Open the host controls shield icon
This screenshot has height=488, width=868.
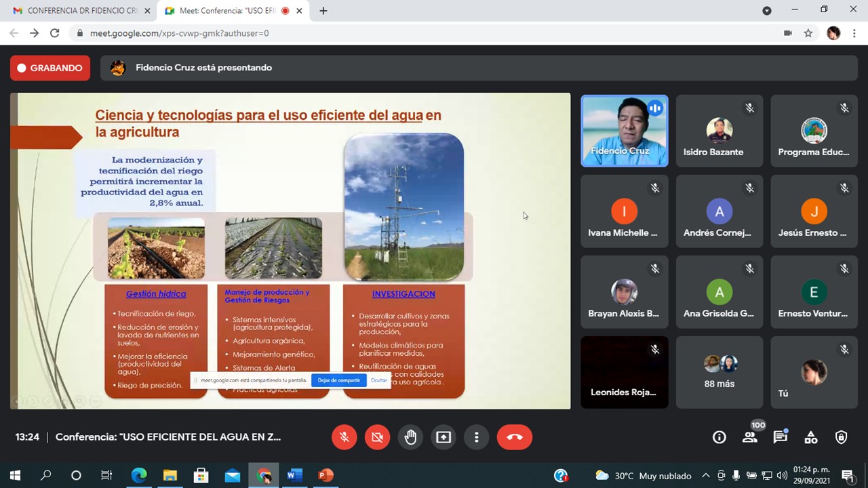coord(842,438)
